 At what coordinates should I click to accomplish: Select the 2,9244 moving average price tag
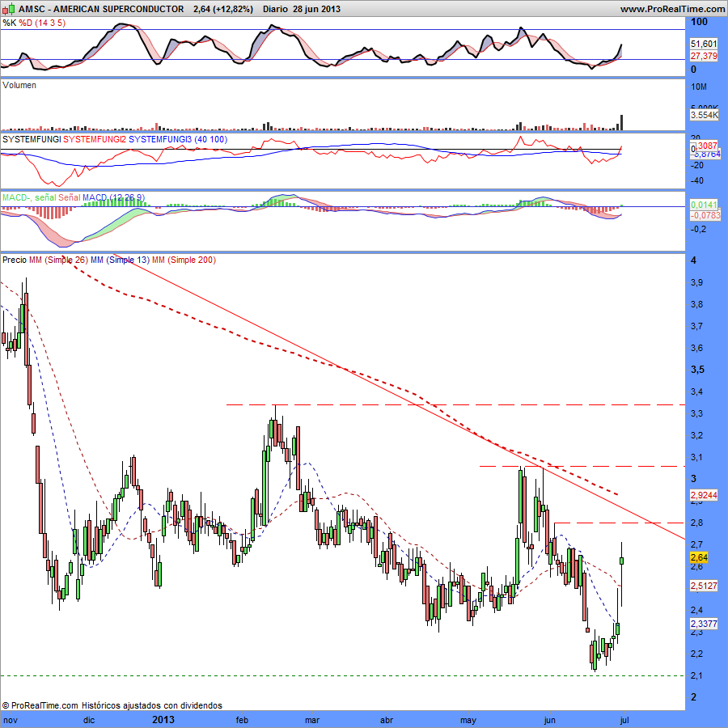704,495
